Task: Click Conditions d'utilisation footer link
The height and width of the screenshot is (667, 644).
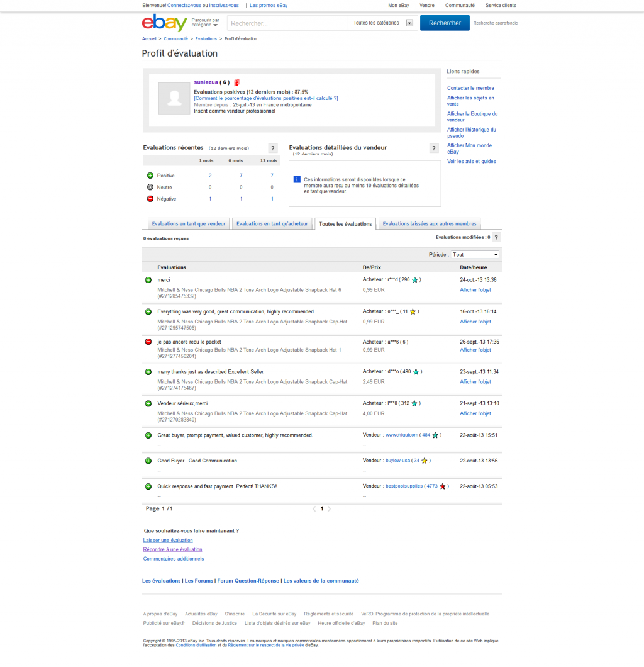Action: point(196,646)
